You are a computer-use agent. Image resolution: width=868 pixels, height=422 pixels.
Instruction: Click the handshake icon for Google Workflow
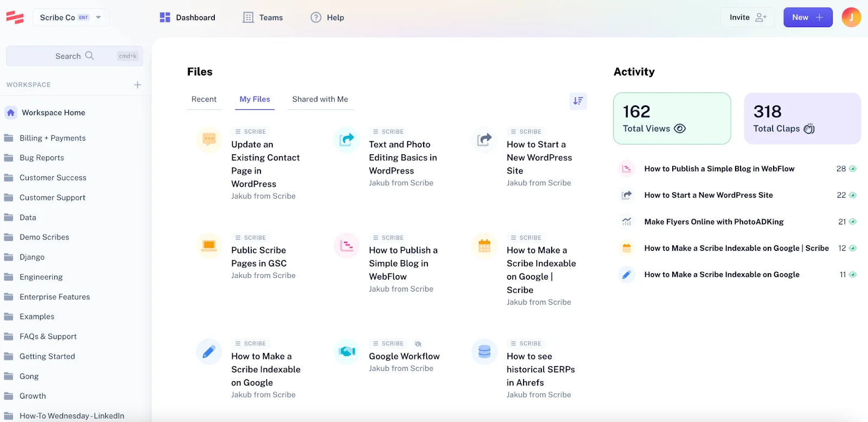click(347, 351)
